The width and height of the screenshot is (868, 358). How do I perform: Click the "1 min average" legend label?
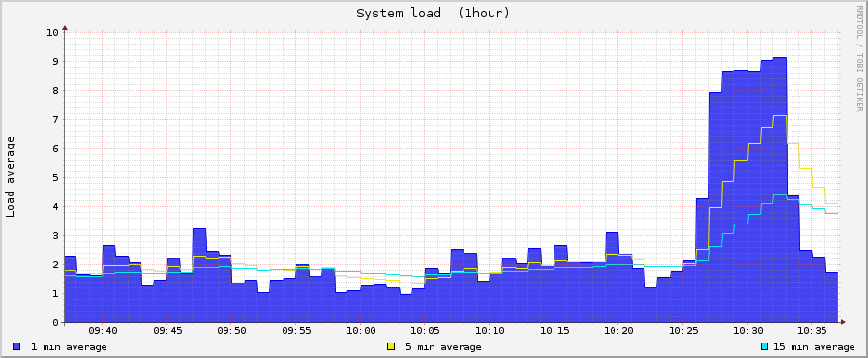pos(69,347)
